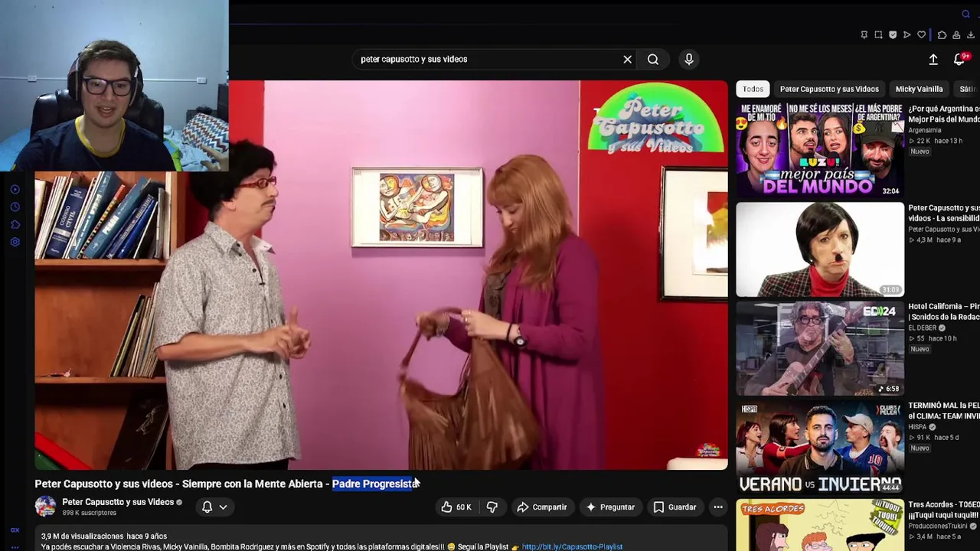Viewport: 980px width, 551px height.
Task: Open the profile account icon in browser toolbar
Action: click(956, 34)
